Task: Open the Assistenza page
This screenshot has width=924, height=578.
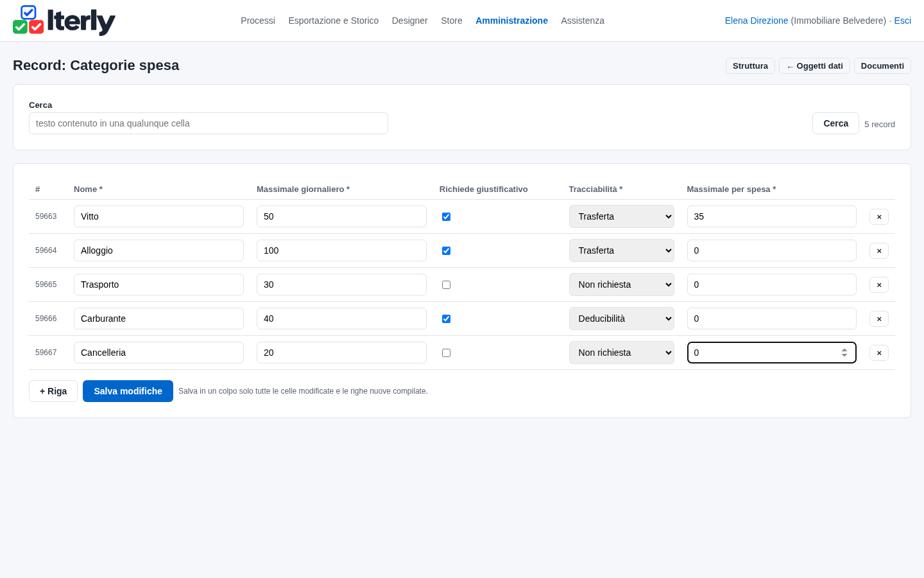Action: point(583,21)
